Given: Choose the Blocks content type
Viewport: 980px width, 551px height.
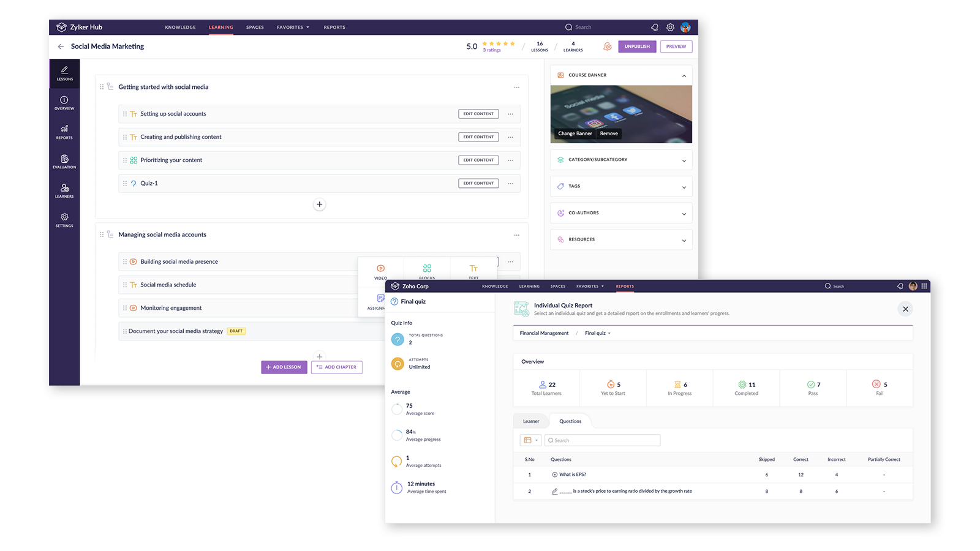Looking at the screenshot, I should click(x=427, y=269).
